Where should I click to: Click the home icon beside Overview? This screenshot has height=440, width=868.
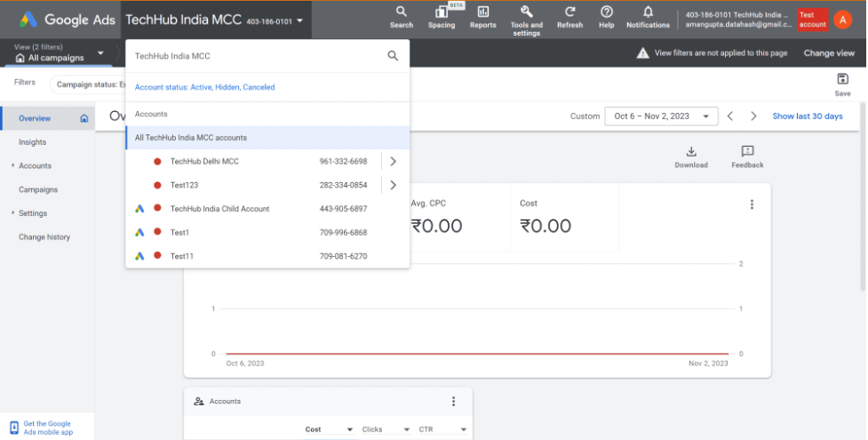pyautogui.click(x=84, y=118)
